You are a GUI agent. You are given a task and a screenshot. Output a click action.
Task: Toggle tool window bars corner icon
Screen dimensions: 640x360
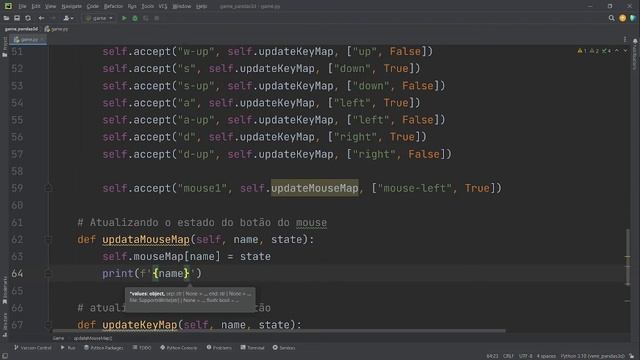(4, 356)
